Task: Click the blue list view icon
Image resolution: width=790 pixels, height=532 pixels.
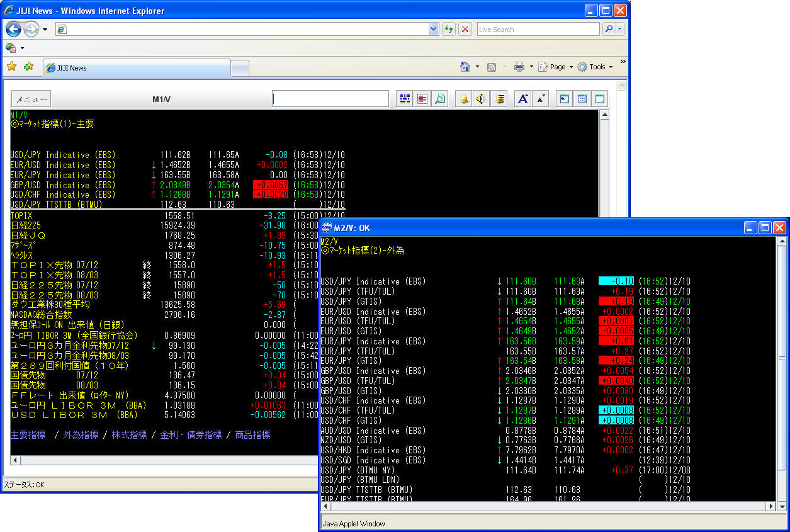Action: pos(405,99)
